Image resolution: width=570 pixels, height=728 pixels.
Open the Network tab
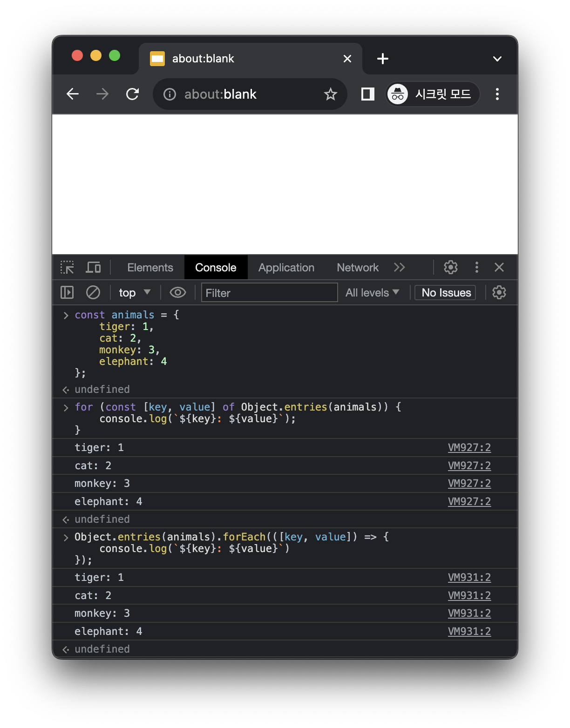(358, 268)
